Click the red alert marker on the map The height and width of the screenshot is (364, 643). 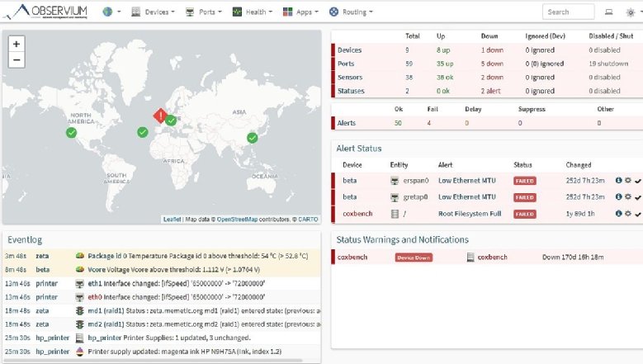point(160,116)
